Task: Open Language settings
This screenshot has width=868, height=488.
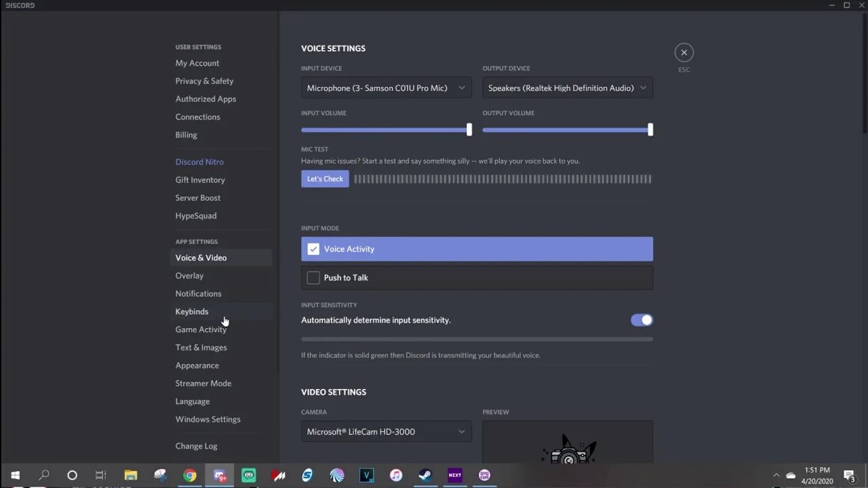Action: (193, 401)
